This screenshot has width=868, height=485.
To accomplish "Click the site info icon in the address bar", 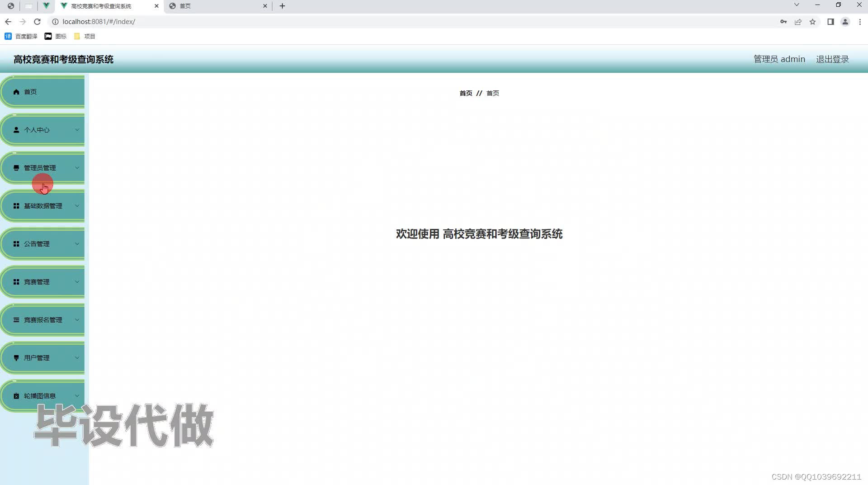I will click(x=55, y=22).
